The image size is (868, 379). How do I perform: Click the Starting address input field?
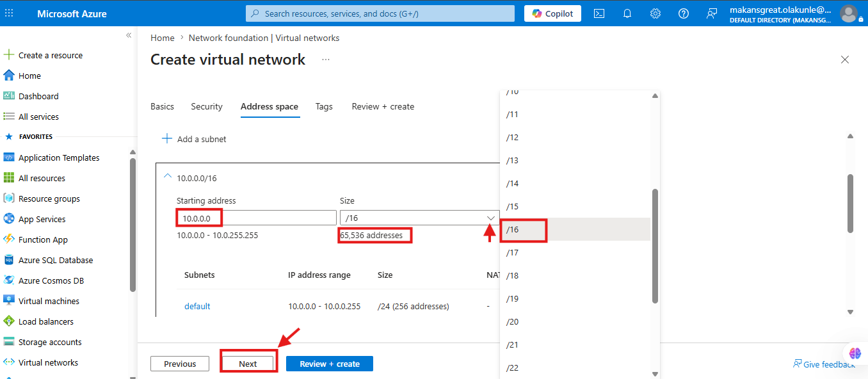(257, 218)
